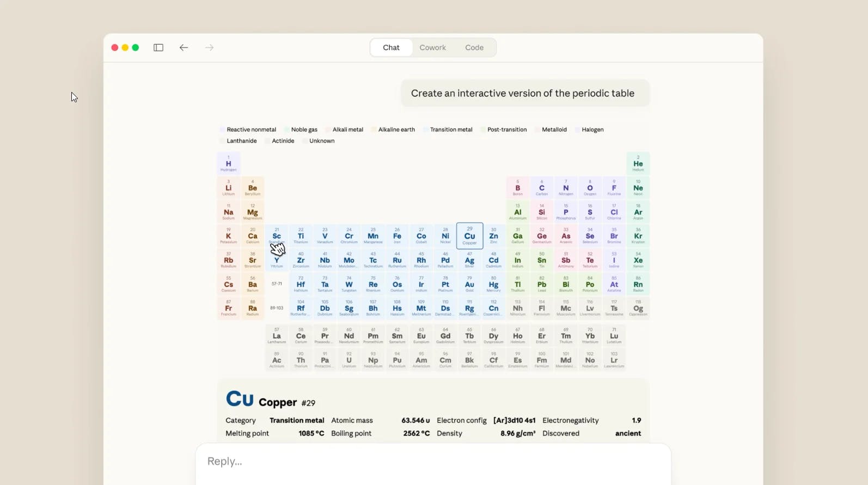The height and width of the screenshot is (485, 868).
Task: Enable the Halogen category filter
Action: [x=590, y=130]
